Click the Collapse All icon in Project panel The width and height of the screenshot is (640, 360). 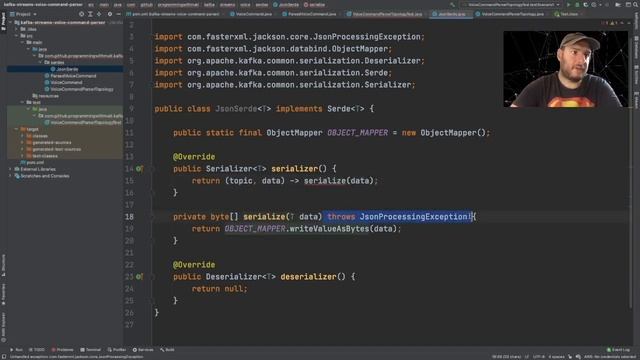[x=99, y=14]
